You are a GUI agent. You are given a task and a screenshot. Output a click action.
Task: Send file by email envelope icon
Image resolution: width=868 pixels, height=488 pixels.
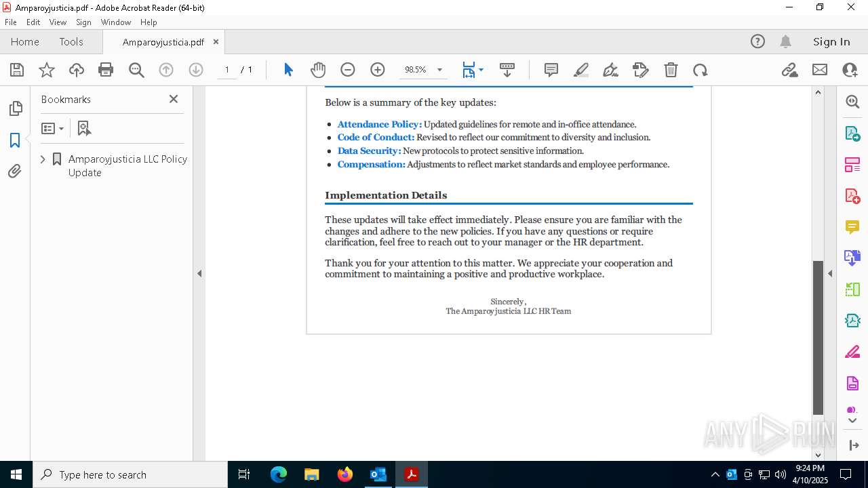820,70
